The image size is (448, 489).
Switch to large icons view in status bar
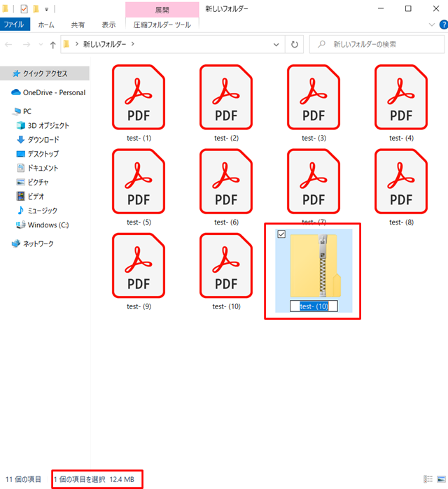pos(441,479)
